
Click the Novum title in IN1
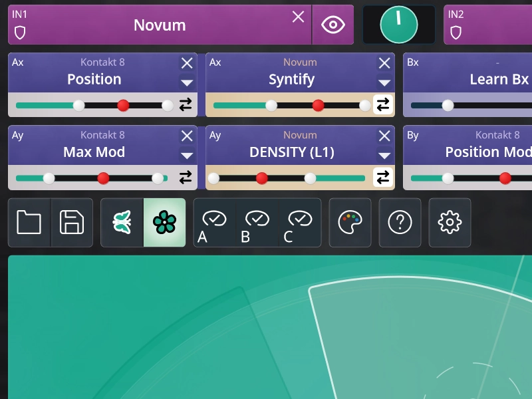click(x=160, y=25)
